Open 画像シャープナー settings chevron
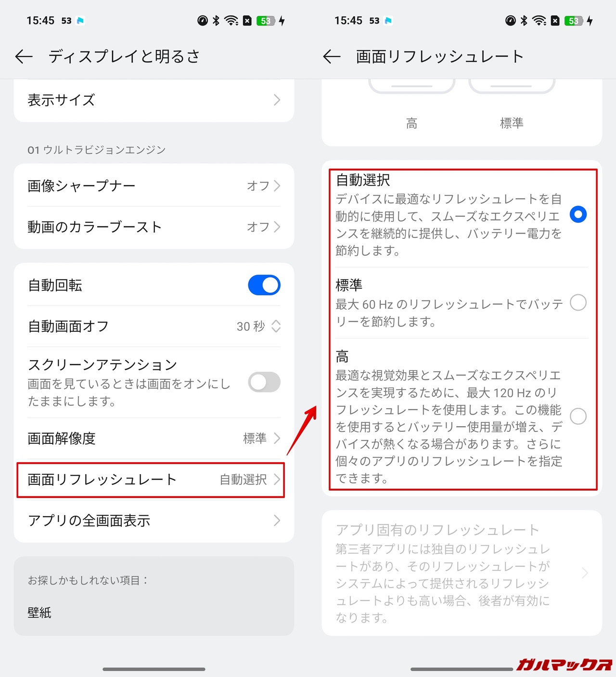The height and width of the screenshot is (677, 616). [277, 186]
